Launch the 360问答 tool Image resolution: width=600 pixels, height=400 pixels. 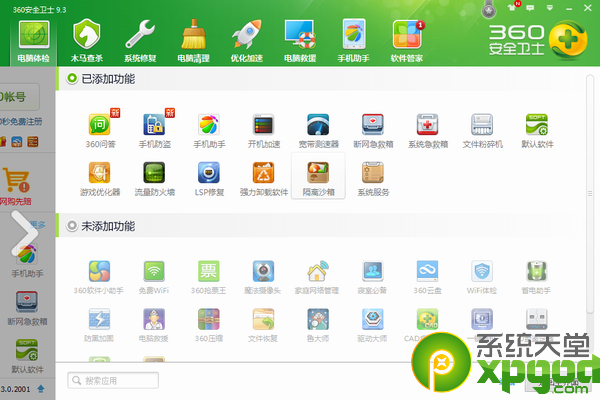point(100,130)
